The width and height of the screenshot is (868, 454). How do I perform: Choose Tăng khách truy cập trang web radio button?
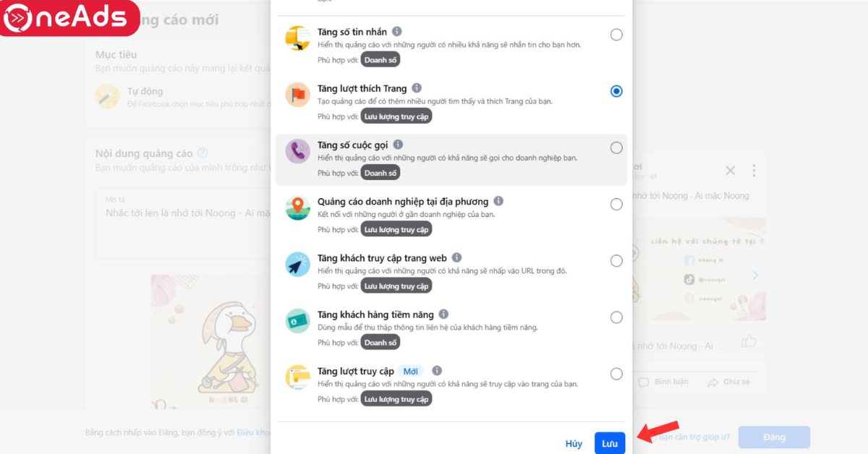tap(616, 261)
